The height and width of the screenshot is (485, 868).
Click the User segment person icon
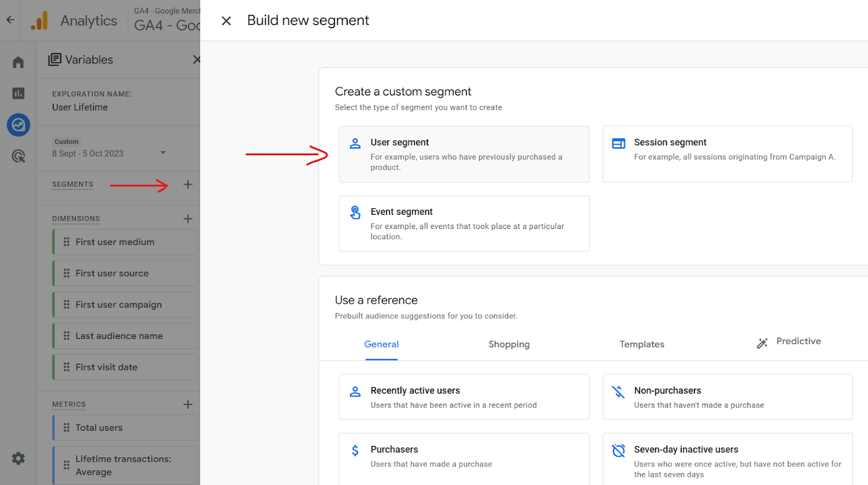(x=355, y=143)
